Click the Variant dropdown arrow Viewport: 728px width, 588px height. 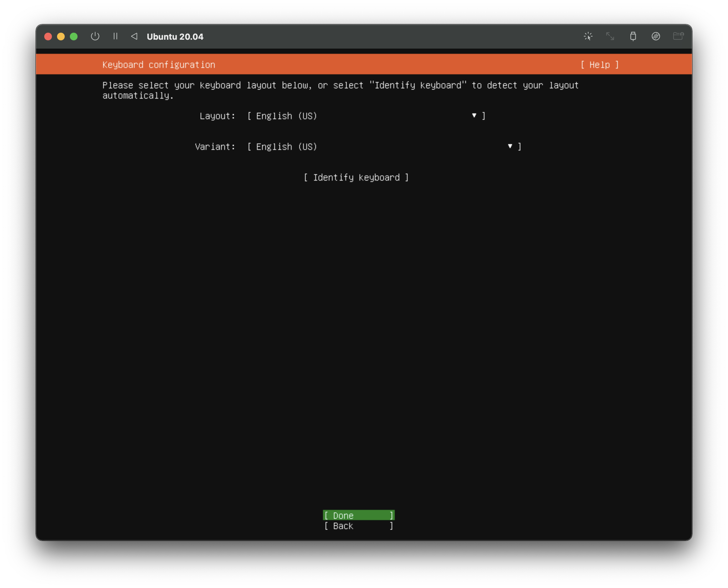click(510, 146)
